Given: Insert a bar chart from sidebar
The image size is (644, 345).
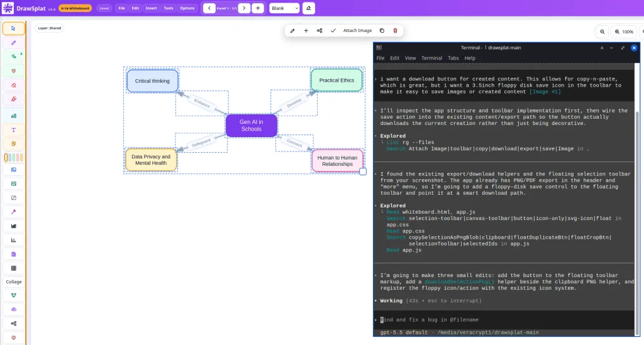Looking at the screenshot, I should point(14,240).
